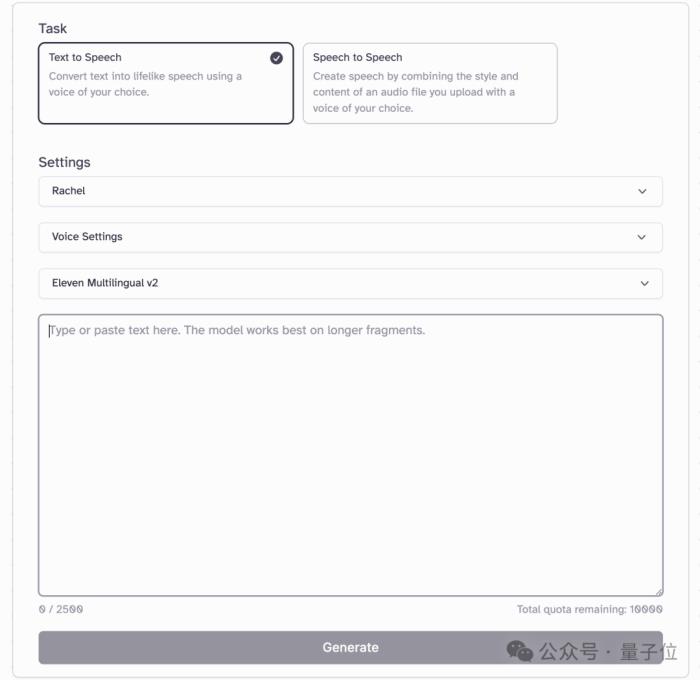Choose Speech to Speech via its description text
Viewport: 700px width, 680px height.
[x=415, y=92]
